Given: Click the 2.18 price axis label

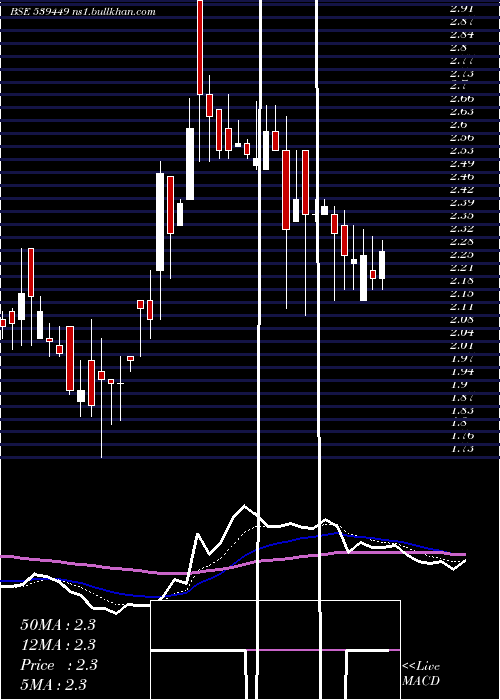Looking at the screenshot, I should click(462, 280).
